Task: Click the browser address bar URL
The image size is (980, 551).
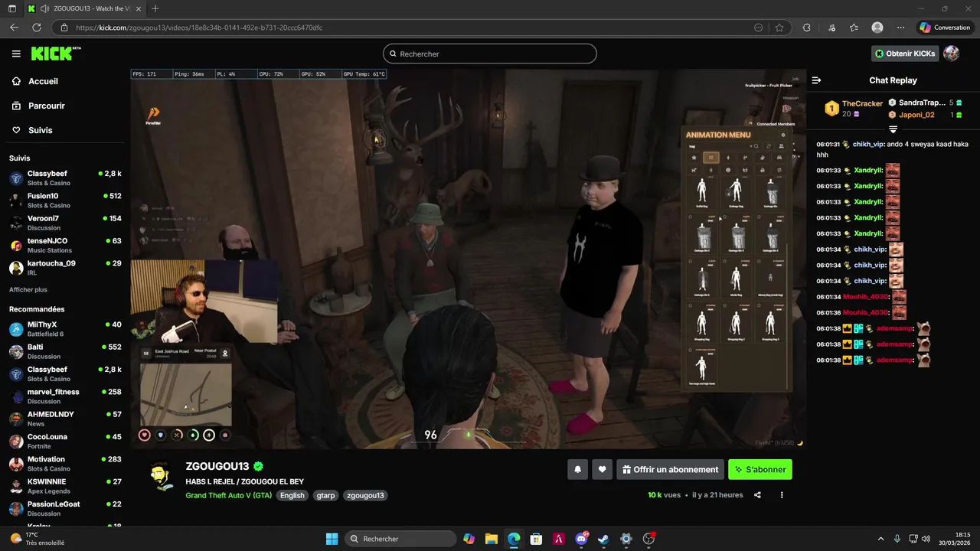Action: coord(199,28)
